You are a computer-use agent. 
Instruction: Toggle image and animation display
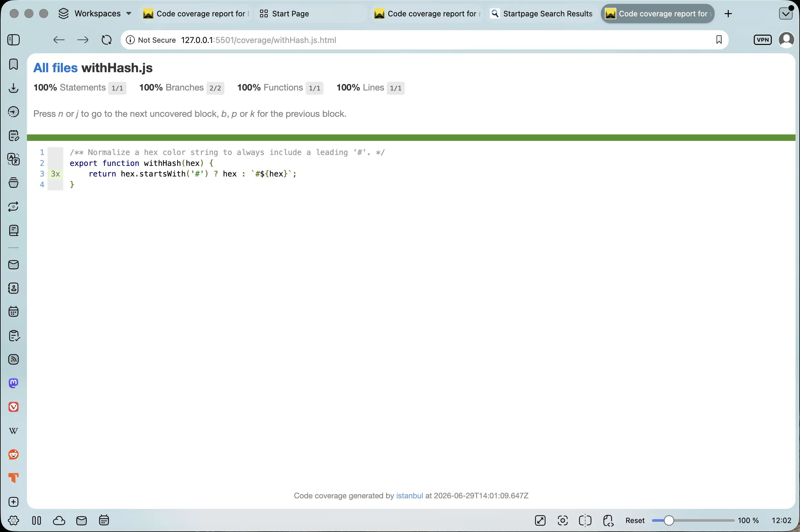click(x=540, y=520)
